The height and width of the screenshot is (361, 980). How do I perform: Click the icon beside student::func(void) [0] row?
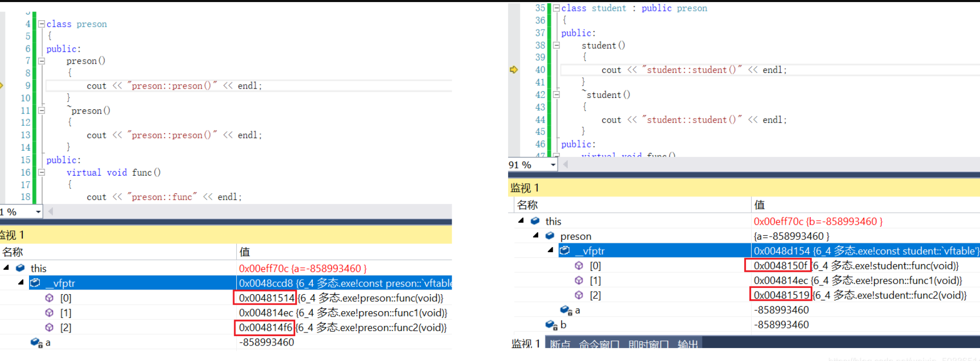579,266
